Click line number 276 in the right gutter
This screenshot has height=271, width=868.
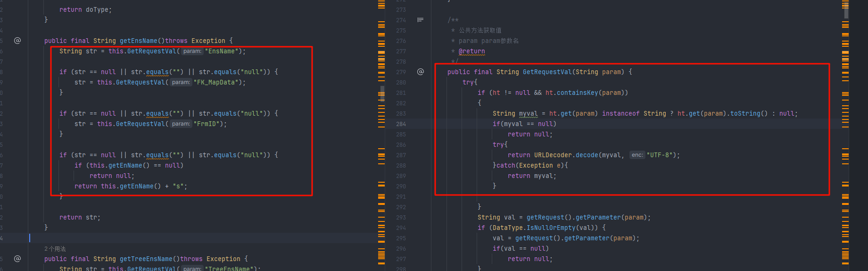pos(401,41)
